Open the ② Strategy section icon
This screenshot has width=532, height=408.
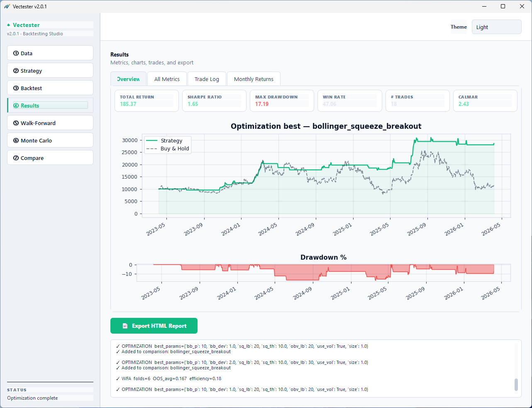click(x=17, y=70)
